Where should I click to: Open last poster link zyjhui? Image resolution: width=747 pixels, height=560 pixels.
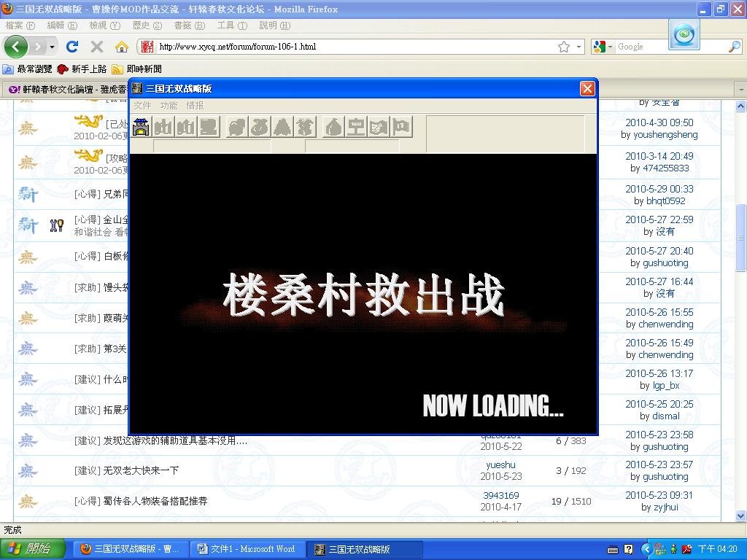pyautogui.click(x=665, y=507)
